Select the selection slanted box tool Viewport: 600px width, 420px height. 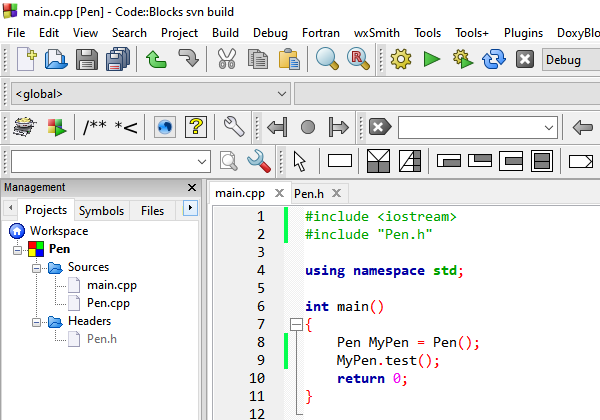[410, 161]
